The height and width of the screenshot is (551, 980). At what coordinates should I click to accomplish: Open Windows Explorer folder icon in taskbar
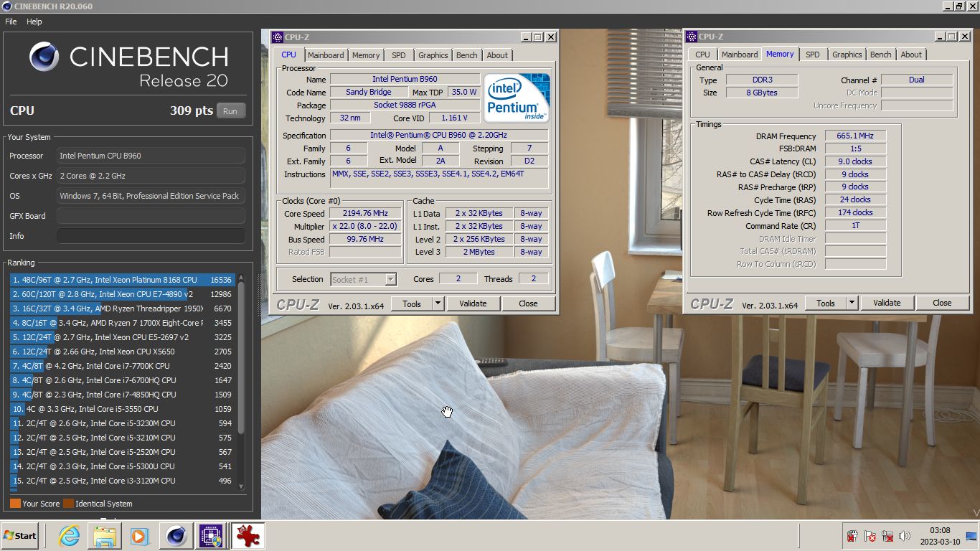pos(104,536)
